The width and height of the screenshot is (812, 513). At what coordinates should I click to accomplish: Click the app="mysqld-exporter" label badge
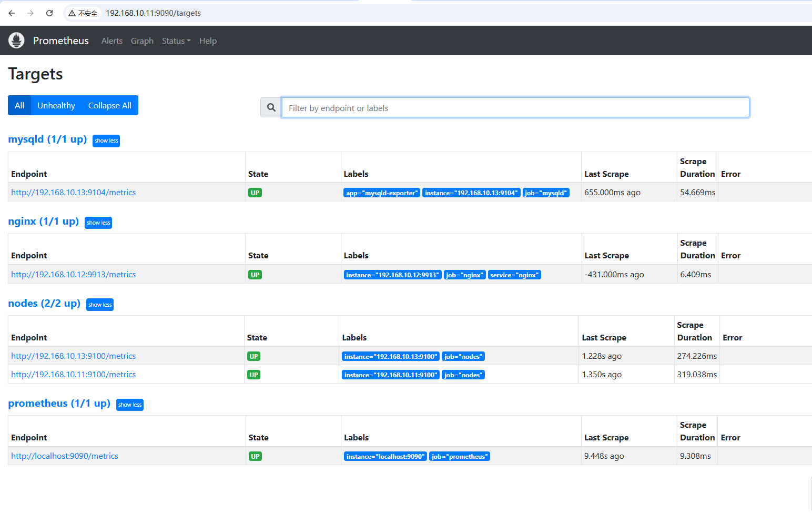pyautogui.click(x=382, y=193)
